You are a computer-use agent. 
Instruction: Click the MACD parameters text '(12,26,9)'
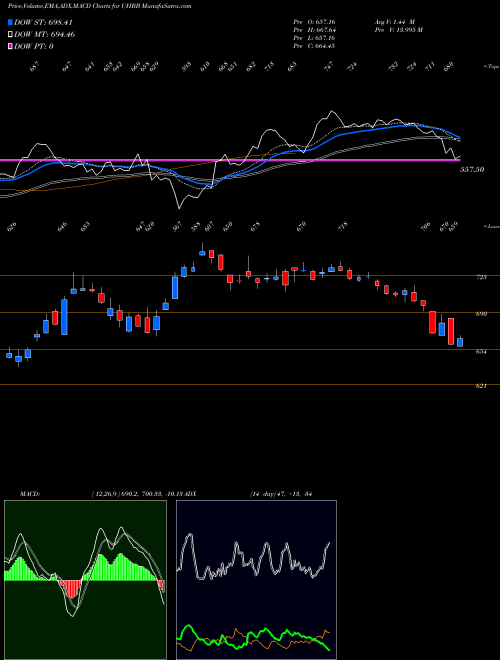[104, 494]
